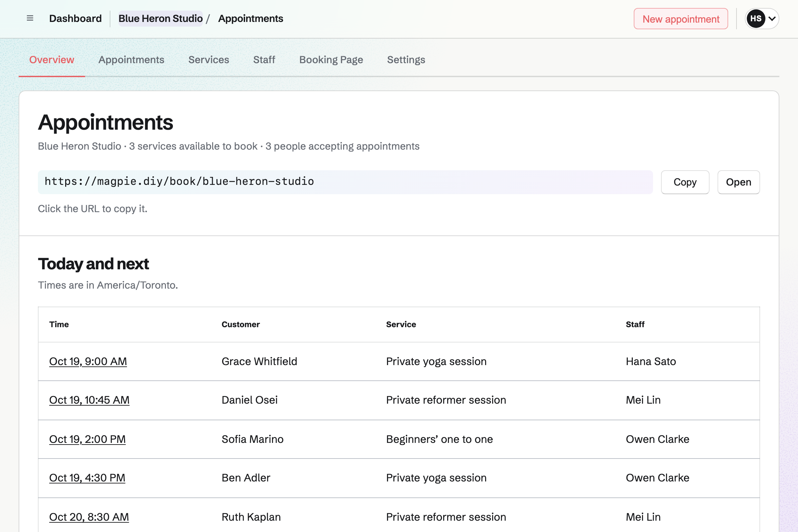
Task: Click the Appointments breadcrumb in header
Action: point(250,18)
